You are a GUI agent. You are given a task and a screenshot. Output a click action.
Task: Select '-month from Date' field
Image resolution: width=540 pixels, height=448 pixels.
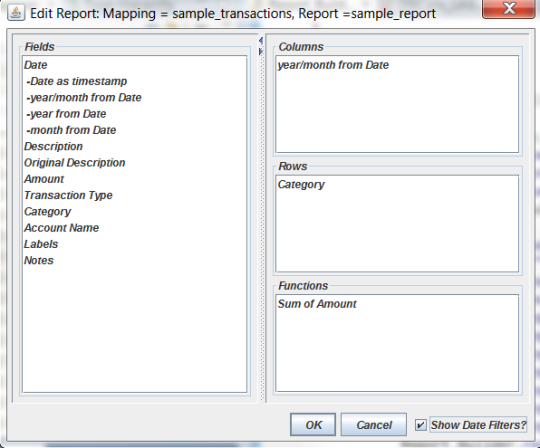(x=135, y=130)
